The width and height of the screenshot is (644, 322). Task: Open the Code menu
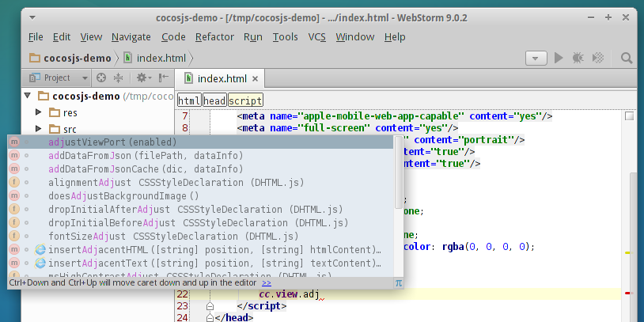[x=173, y=37]
